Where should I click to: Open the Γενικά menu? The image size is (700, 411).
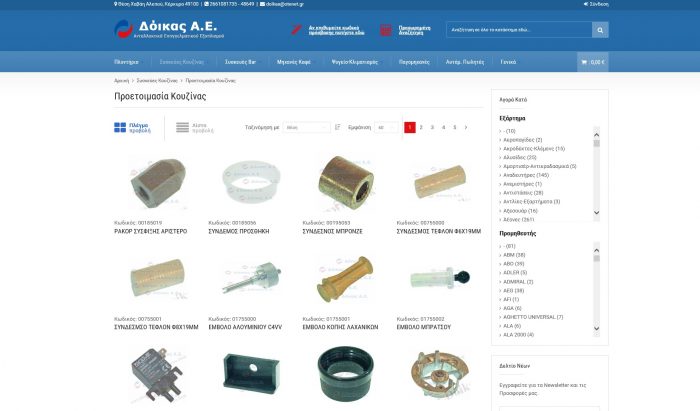pyautogui.click(x=508, y=62)
